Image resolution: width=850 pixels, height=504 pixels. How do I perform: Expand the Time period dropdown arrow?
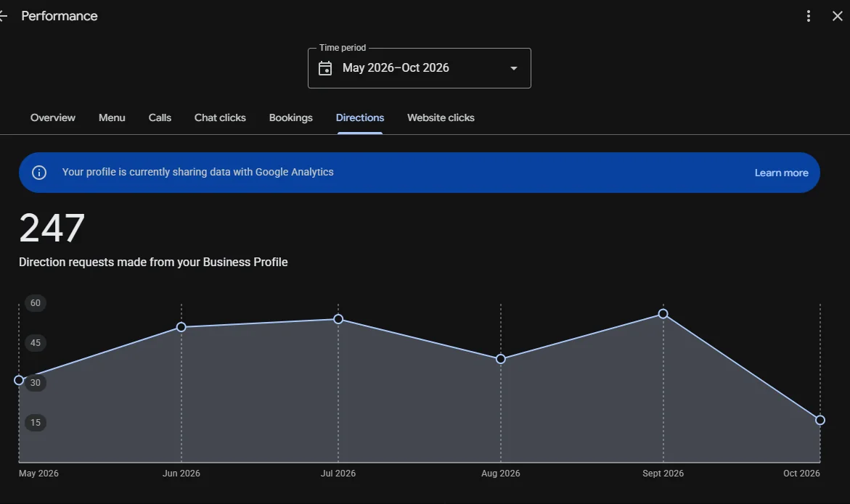(513, 68)
